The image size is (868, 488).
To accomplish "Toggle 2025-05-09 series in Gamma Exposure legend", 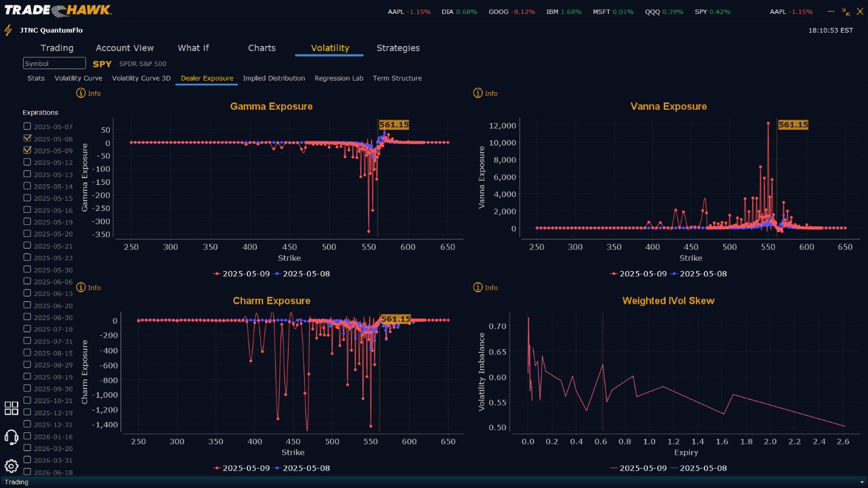I will click(241, 273).
